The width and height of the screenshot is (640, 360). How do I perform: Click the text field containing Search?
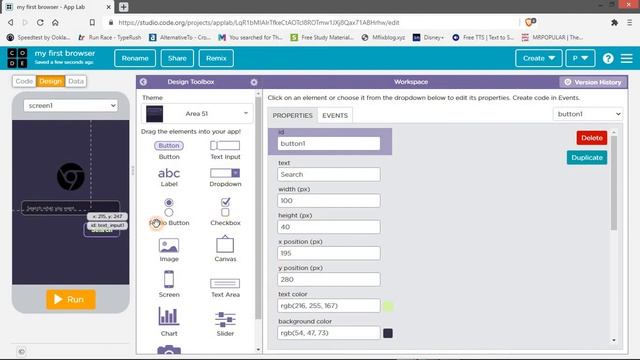(x=329, y=174)
